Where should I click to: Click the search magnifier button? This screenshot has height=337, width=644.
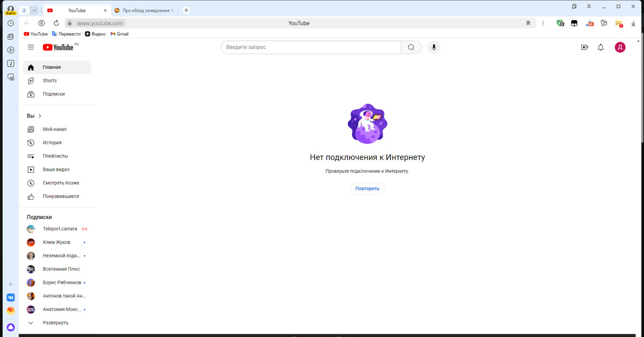[x=411, y=47]
